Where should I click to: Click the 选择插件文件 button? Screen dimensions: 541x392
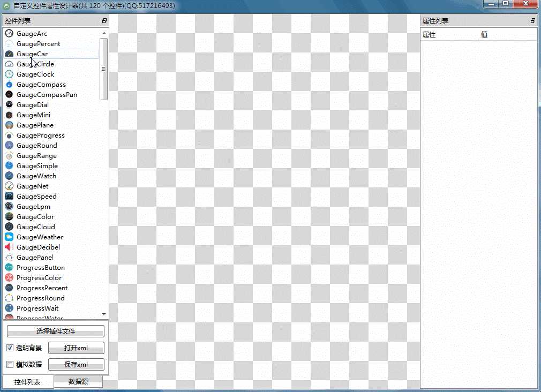[x=56, y=331]
